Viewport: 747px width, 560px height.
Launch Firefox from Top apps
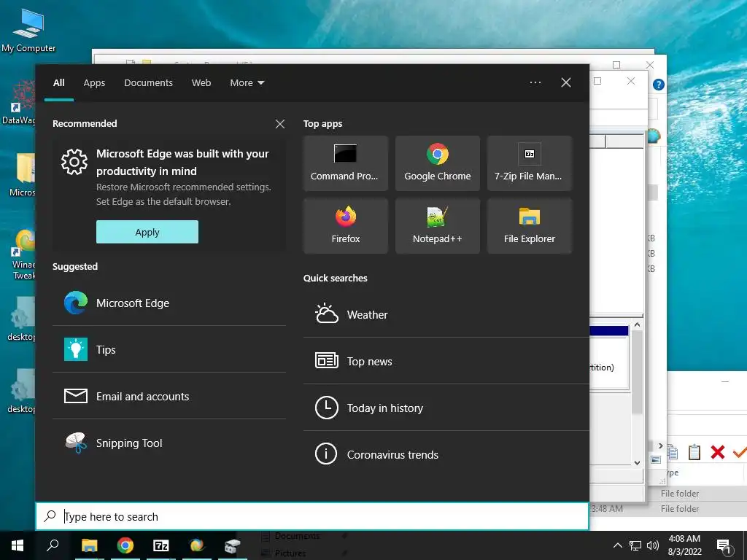[x=345, y=226]
